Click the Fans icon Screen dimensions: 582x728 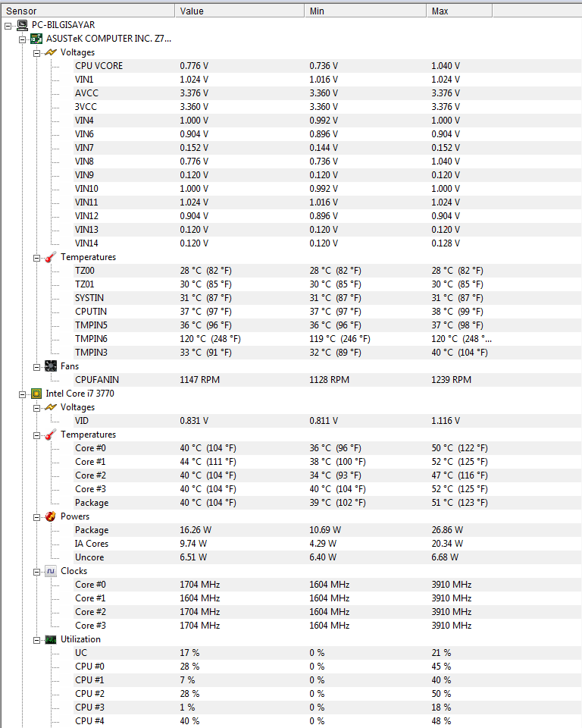[x=50, y=366]
